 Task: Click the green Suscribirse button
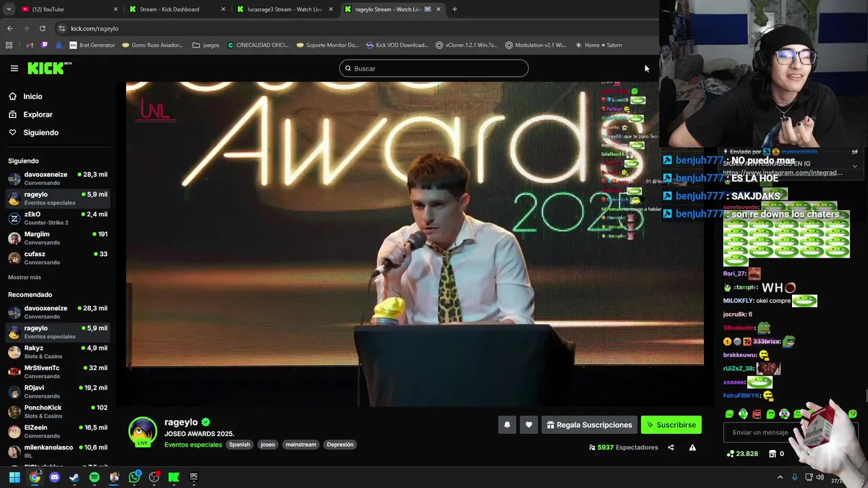671,425
